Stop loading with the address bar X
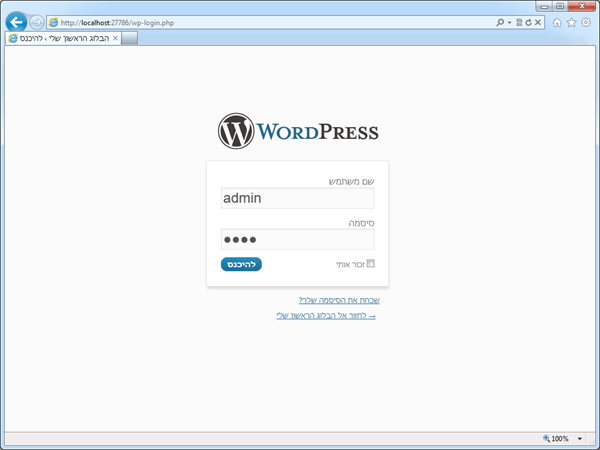Screen dimensions: 600x450 click(x=538, y=23)
